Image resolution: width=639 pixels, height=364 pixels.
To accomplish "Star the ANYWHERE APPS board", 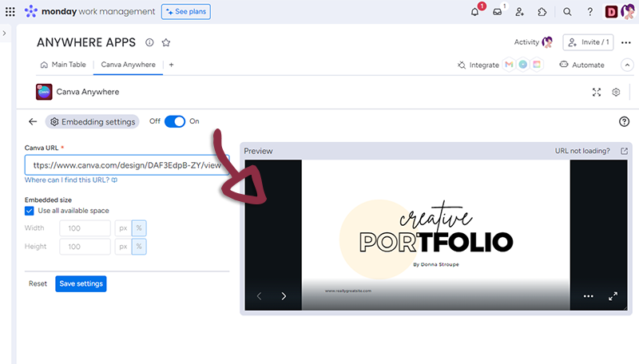I will pos(166,42).
